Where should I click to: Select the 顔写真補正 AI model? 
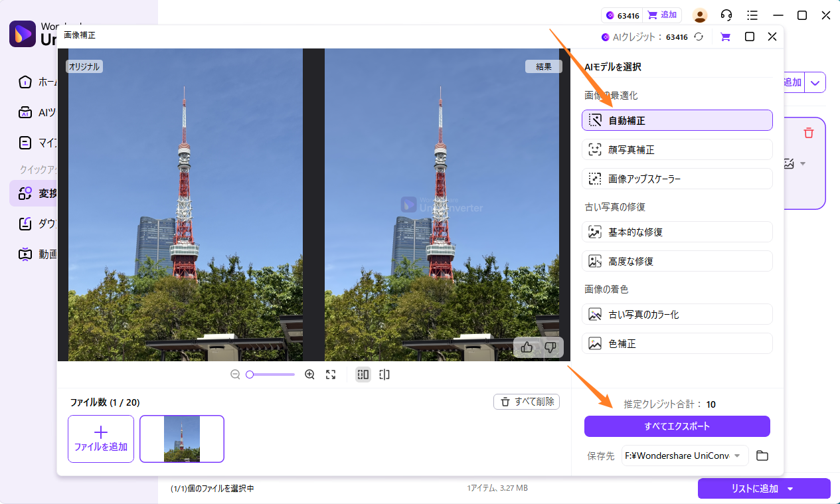coord(677,149)
